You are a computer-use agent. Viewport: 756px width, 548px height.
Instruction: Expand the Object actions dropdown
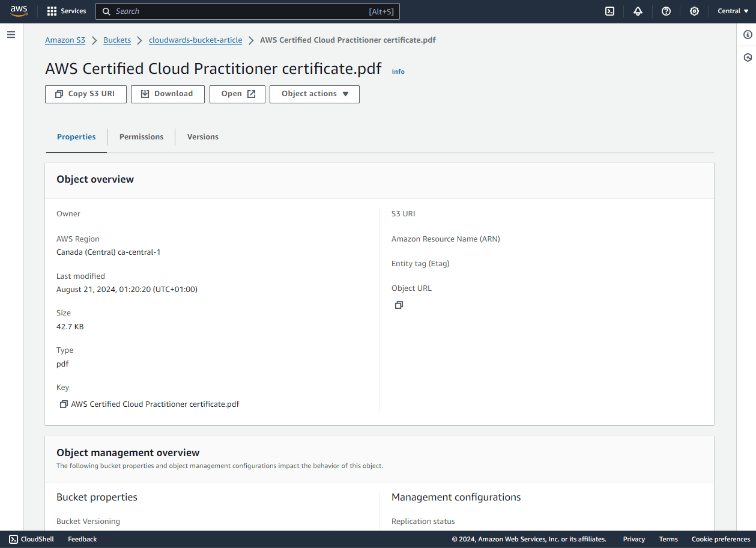coord(315,94)
